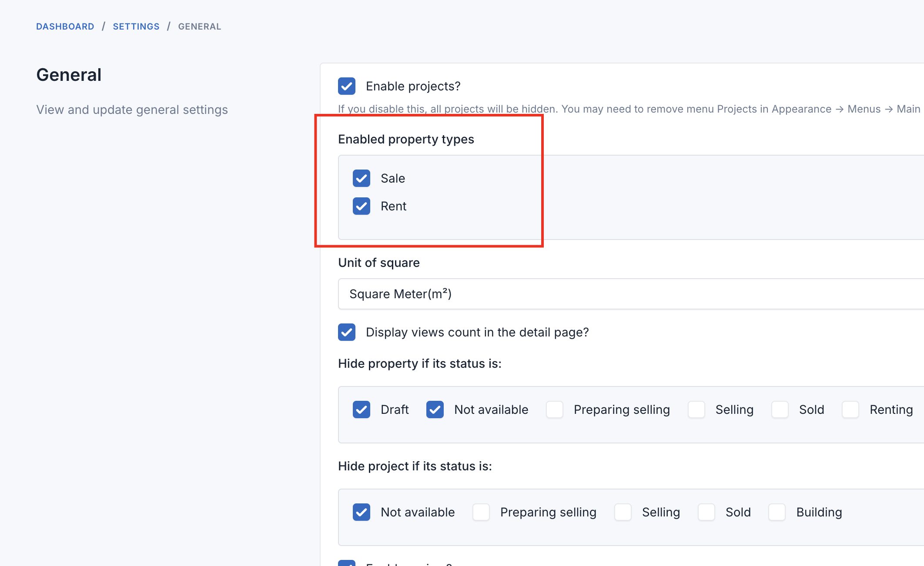Image resolution: width=924 pixels, height=566 pixels.
Task: Go to Dashboard via breadcrumb
Action: click(x=65, y=27)
